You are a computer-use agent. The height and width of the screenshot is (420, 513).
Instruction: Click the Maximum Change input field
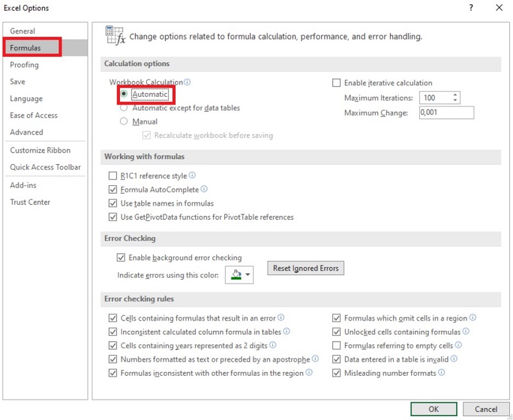(446, 112)
